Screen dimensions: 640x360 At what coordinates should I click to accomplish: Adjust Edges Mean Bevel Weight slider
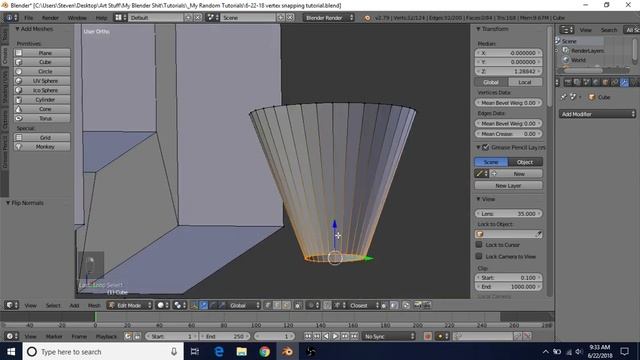pos(509,123)
